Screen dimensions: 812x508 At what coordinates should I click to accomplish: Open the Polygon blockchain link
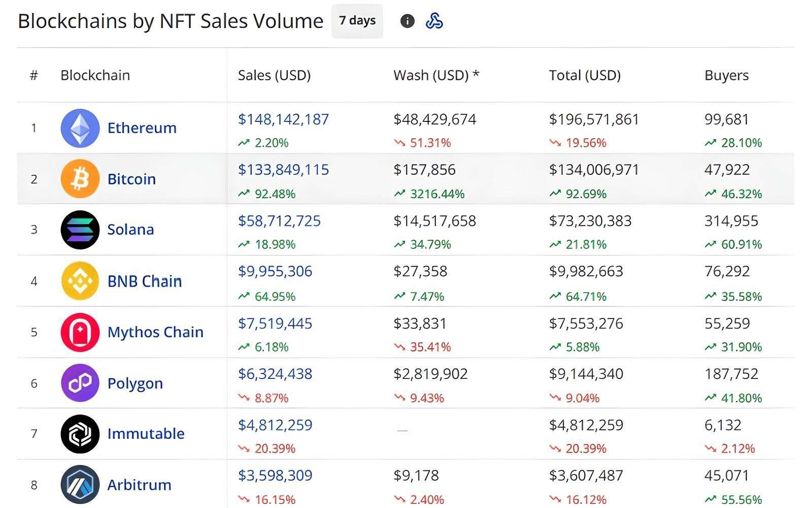pyautogui.click(x=135, y=384)
